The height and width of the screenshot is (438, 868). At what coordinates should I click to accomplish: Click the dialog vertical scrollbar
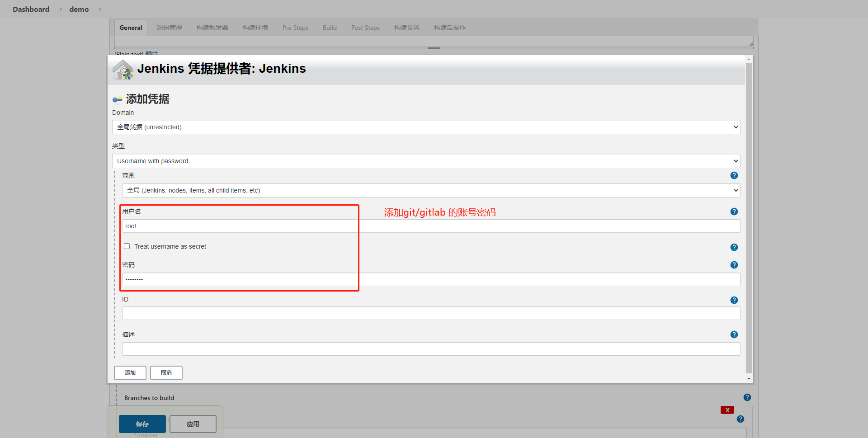(x=749, y=218)
